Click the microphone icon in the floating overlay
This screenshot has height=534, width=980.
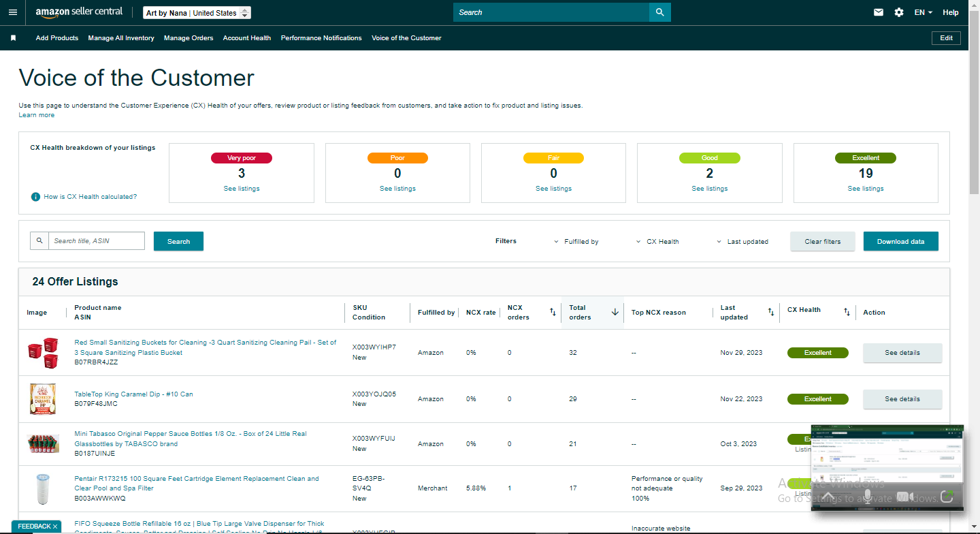[x=867, y=495]
